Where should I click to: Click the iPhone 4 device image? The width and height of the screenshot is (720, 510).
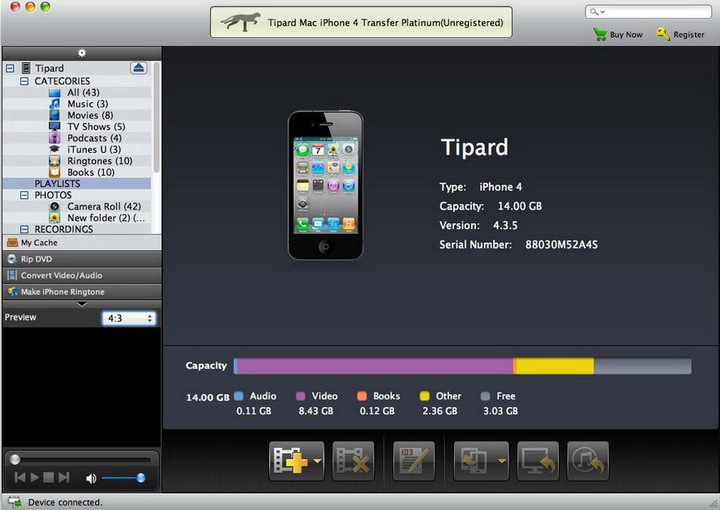pyautogui.click(x=325, y=185)
